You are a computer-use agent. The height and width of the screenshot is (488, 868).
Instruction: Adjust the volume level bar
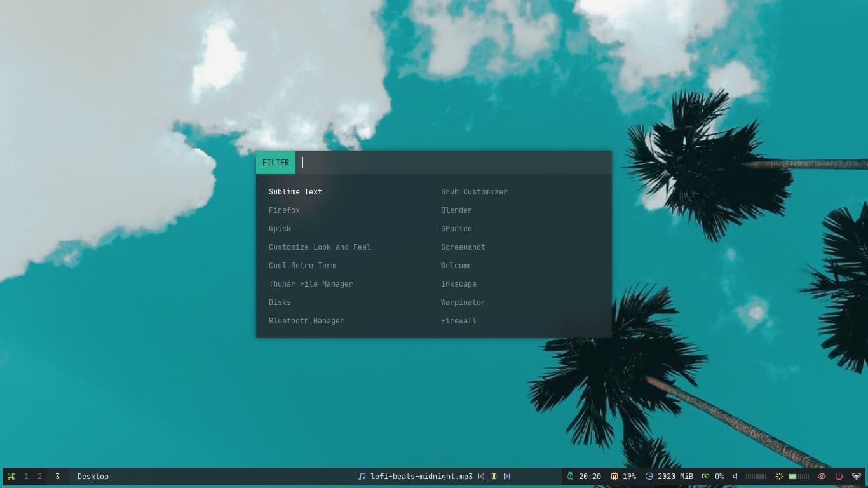click(x=756, y=477)
